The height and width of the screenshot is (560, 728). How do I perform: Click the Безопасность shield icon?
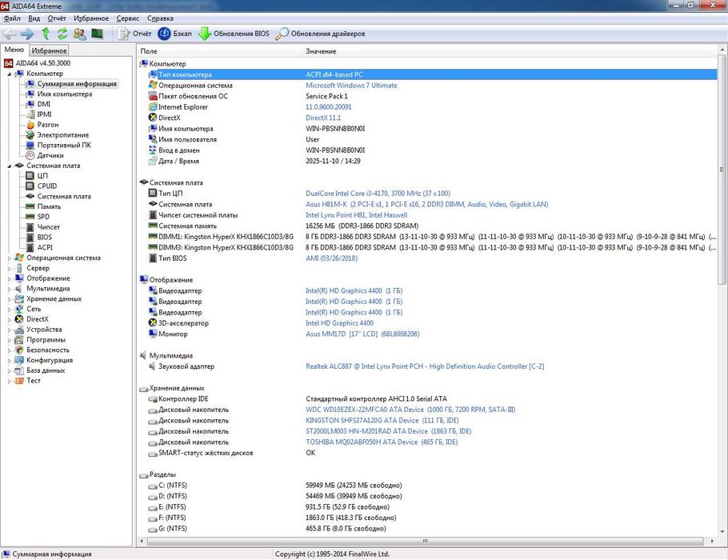coord(19,350)
